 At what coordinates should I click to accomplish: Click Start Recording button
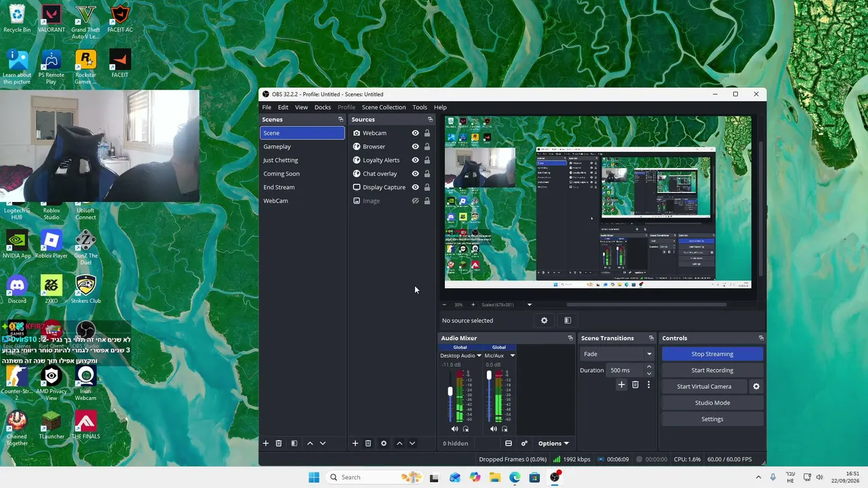pyautogui.click(x=712, y=370)
